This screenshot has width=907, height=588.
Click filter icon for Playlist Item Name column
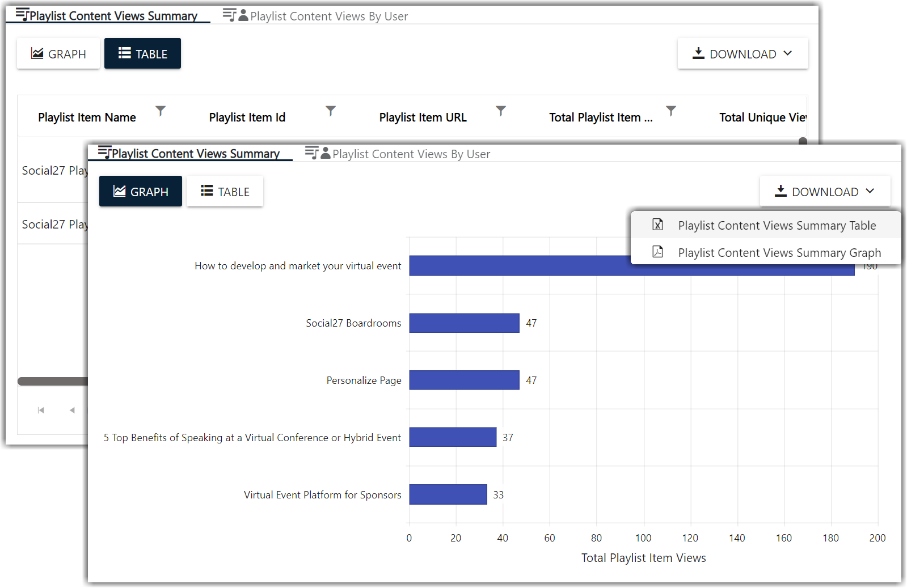[161, 111]
